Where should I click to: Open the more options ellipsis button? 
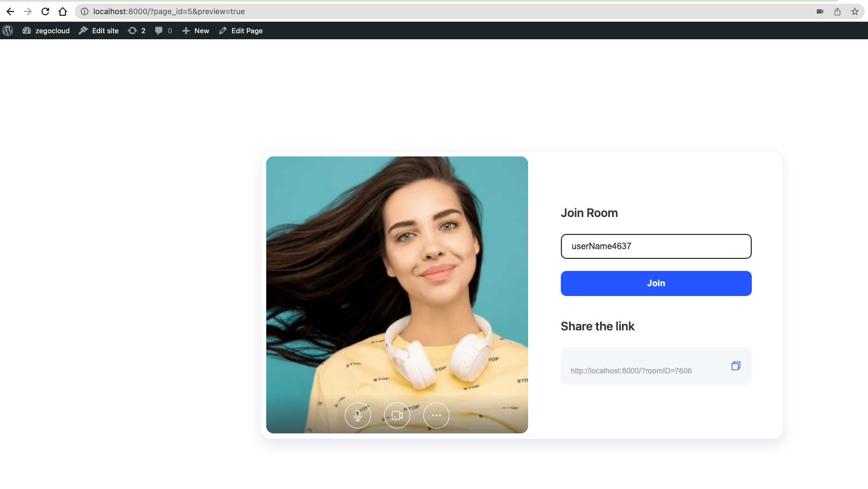click(x=436, y=415)
